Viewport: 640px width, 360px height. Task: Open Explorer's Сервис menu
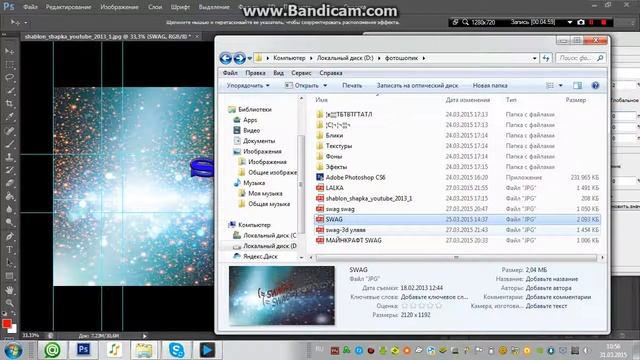click(x=301, y=73)
